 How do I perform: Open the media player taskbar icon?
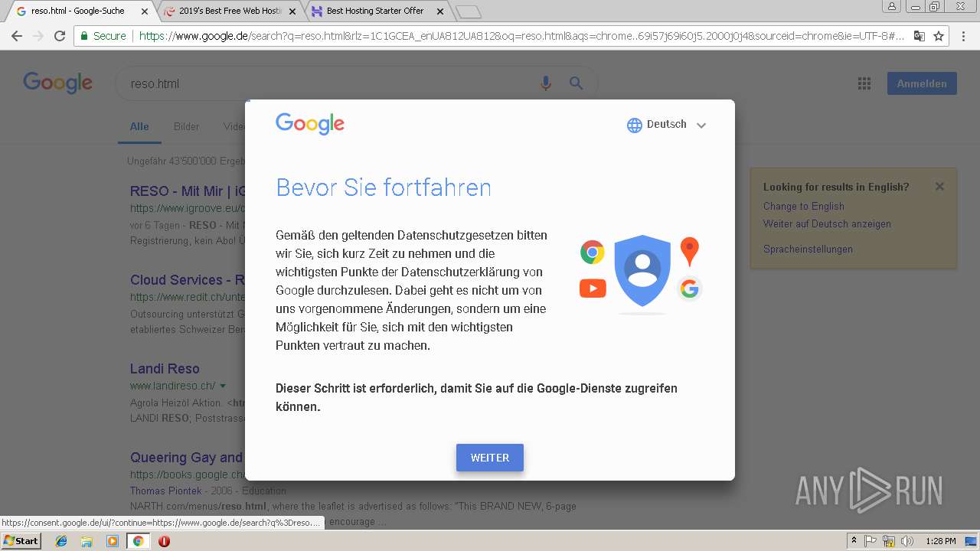pos(113,541)
